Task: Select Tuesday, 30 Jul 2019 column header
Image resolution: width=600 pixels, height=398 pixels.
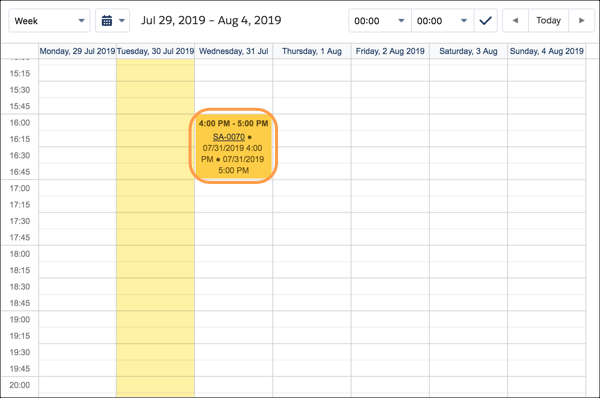Action: (x=155, y=51)
